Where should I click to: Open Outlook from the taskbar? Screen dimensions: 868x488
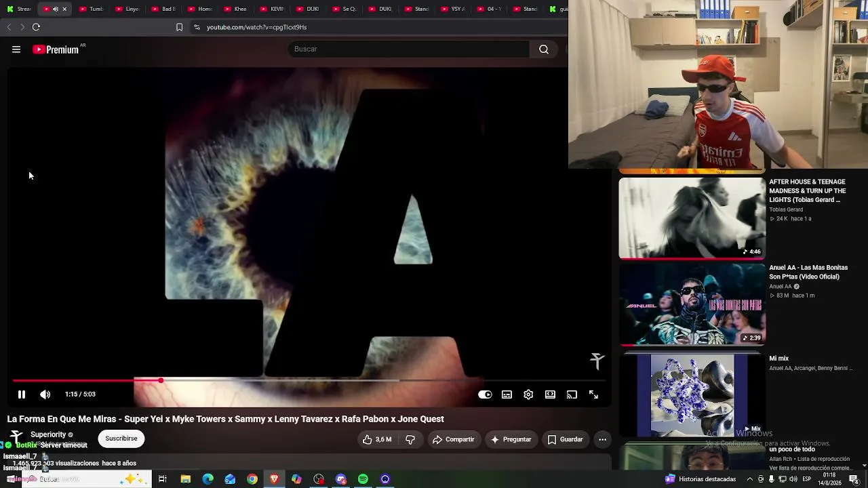click(x=230, y=479)
